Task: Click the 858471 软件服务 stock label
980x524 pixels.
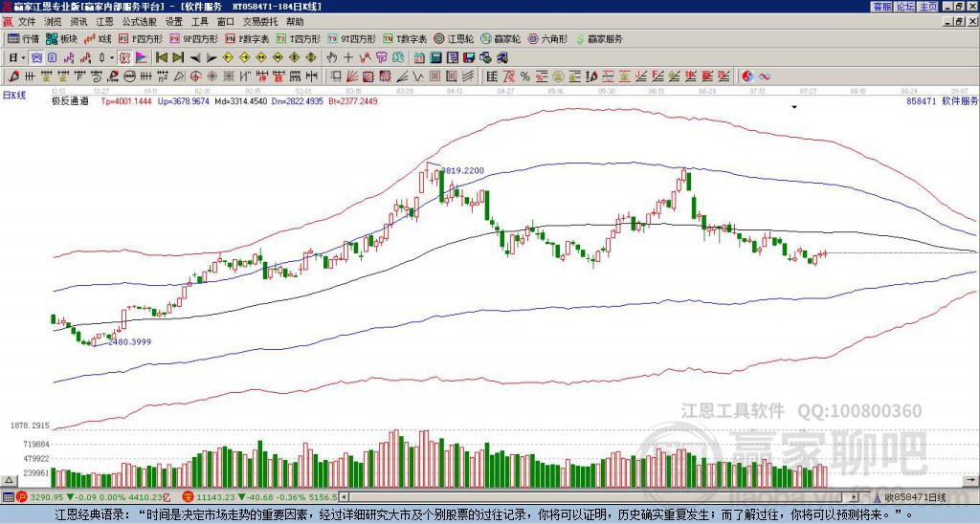Action: click(942, 100)
